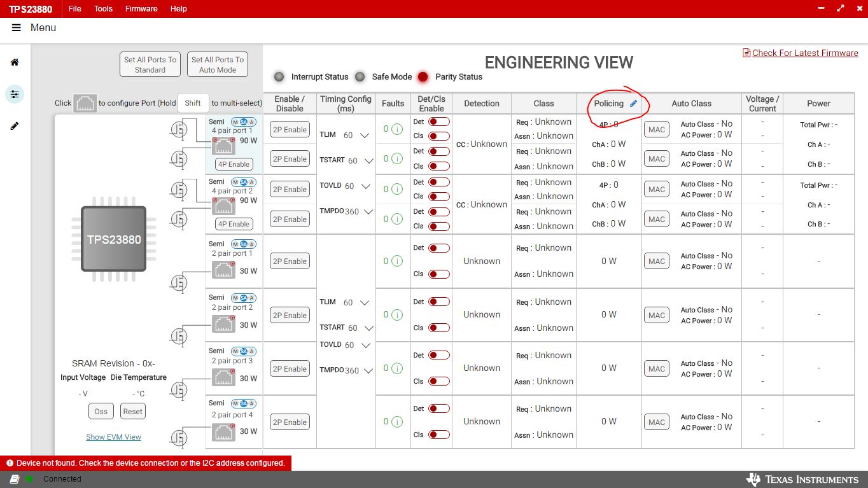Select the 2 pair port 2 Ethernet jack
868x488 pixels.
pos(223,324)
